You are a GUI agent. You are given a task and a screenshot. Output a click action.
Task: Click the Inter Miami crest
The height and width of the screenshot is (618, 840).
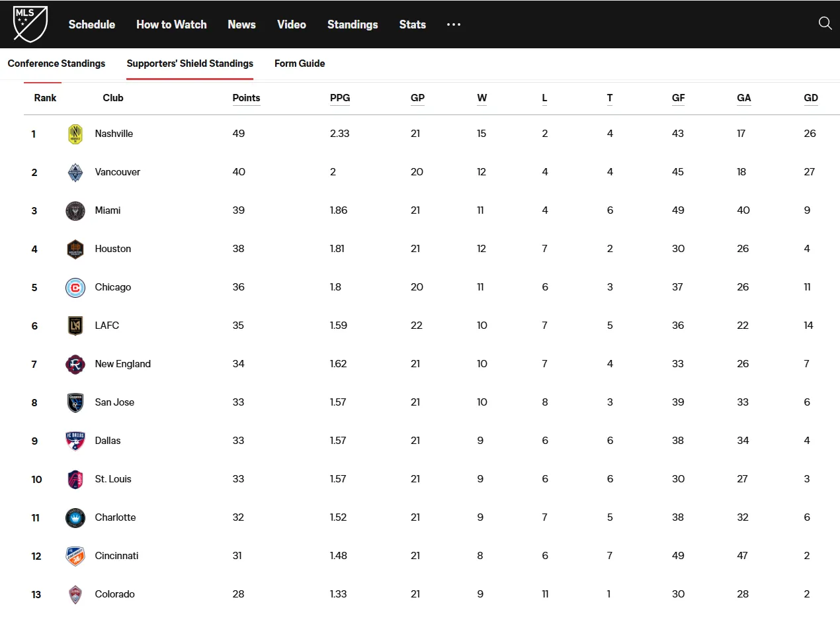pos(75,211)
